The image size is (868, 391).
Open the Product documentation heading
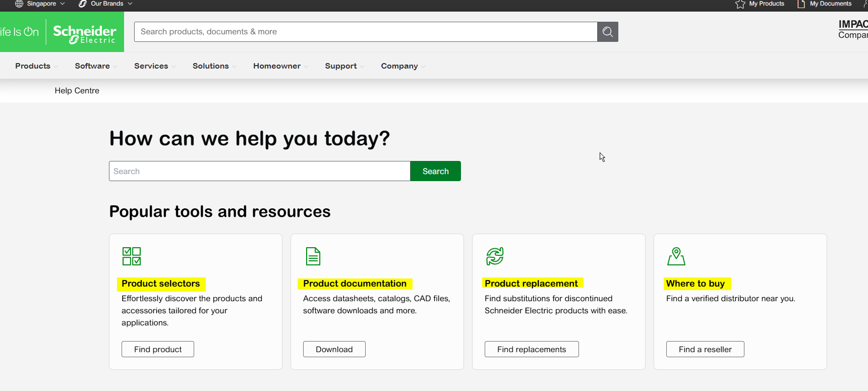[355, 284]
